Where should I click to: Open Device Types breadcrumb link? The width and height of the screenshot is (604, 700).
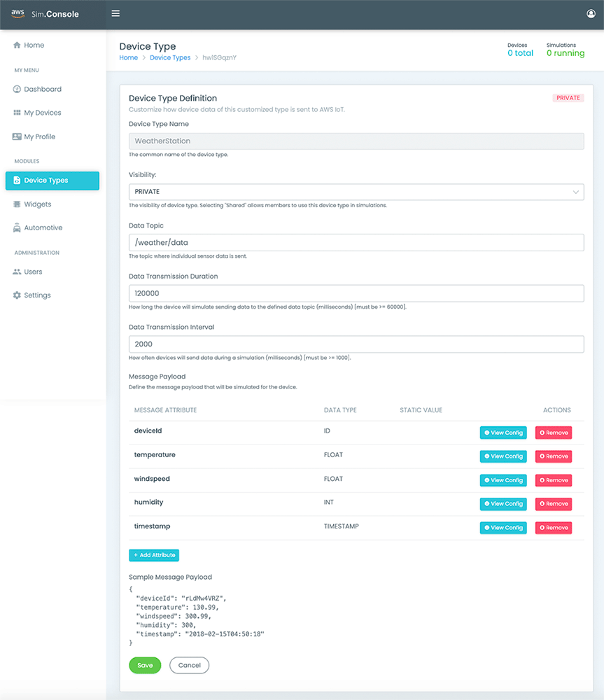tap(170, 58)
